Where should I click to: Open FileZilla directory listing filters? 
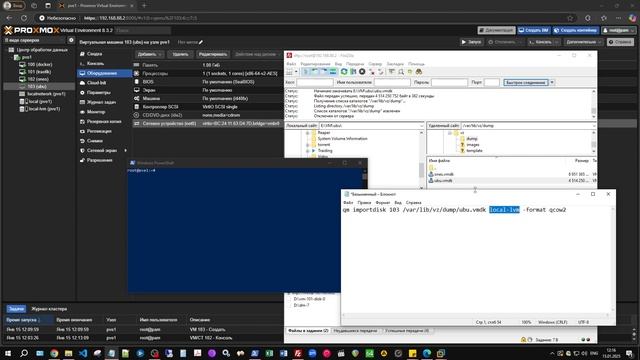392,72
